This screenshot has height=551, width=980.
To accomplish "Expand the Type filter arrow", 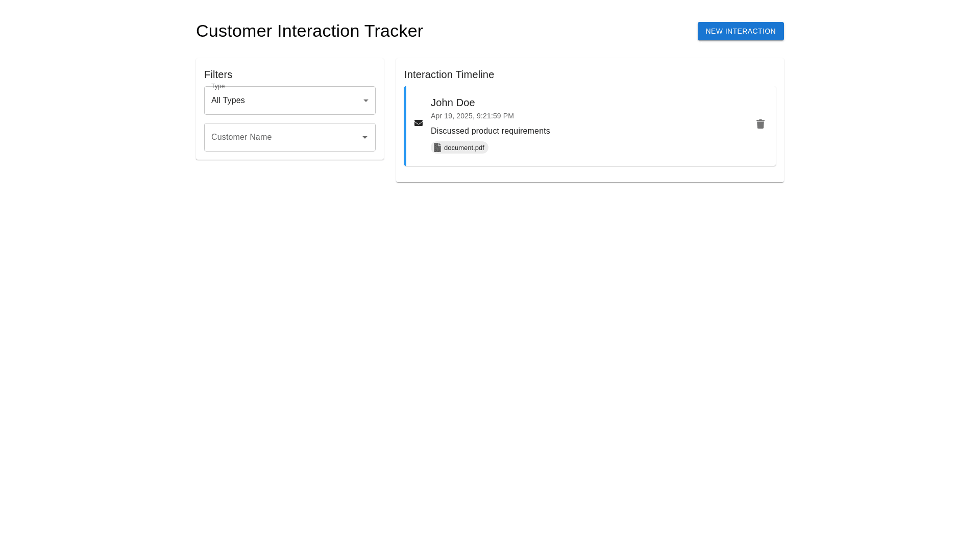I will [365, 101].
